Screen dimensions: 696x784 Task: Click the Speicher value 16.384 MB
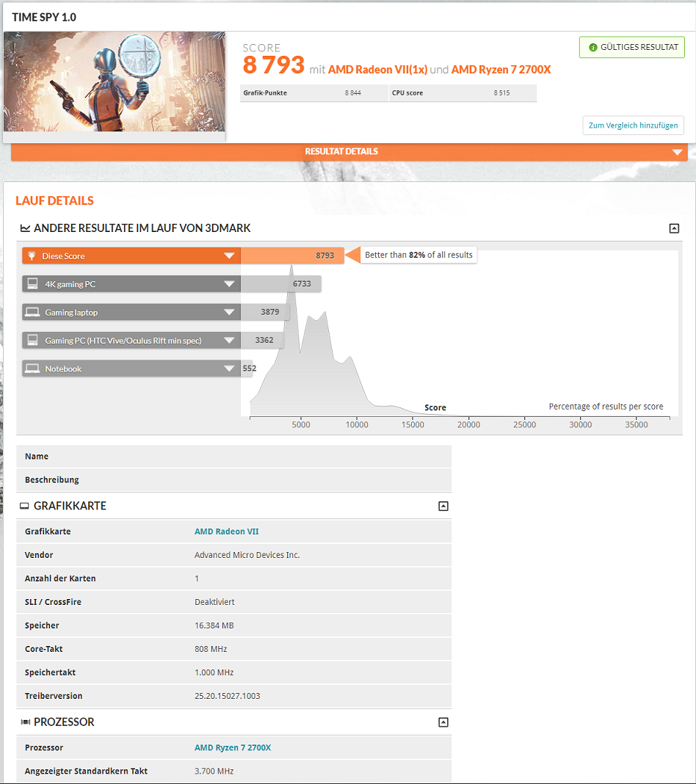pyautogui.click(x=214, y=625)
